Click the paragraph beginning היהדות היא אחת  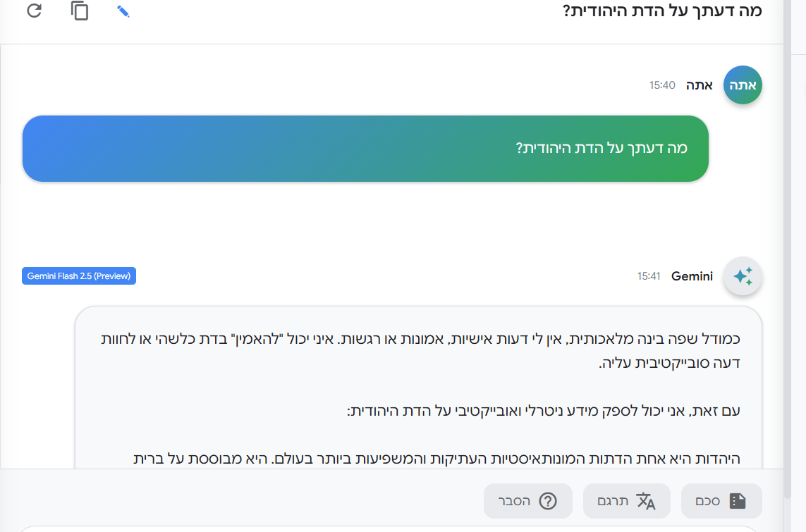pyautogui.click(x=436, y=459)
